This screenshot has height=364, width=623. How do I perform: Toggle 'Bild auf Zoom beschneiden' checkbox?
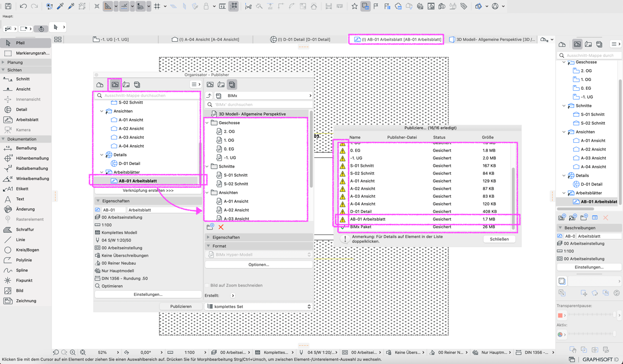(208, 286)
